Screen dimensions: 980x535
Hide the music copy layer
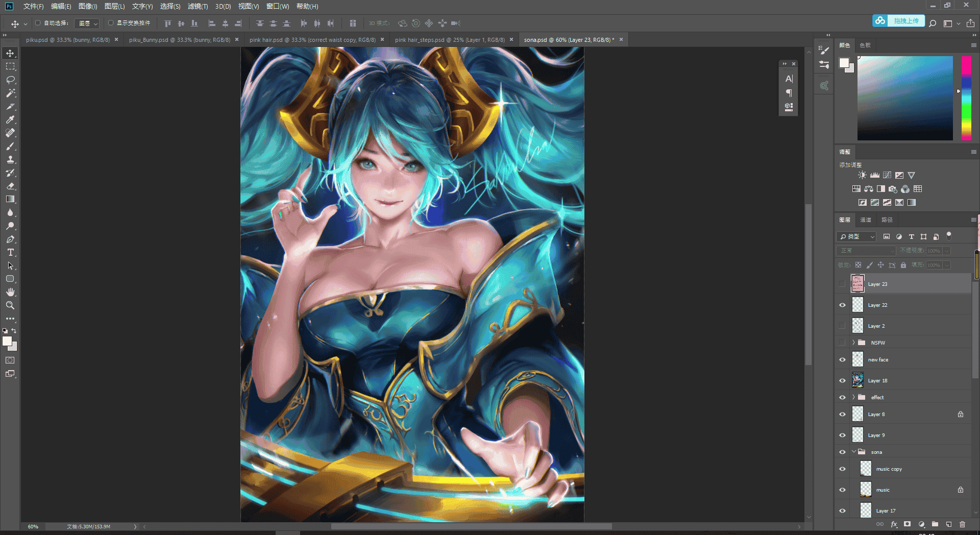click(842, 469)
